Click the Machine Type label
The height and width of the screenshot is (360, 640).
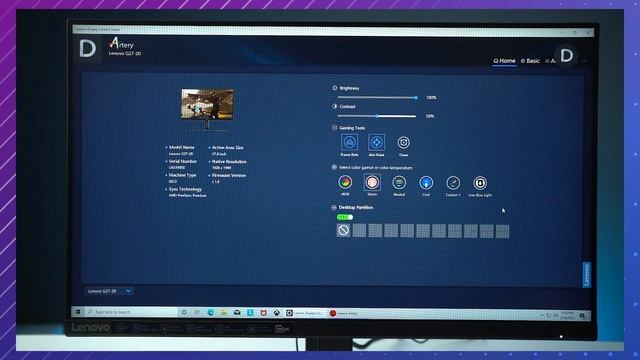coord(182,175)
